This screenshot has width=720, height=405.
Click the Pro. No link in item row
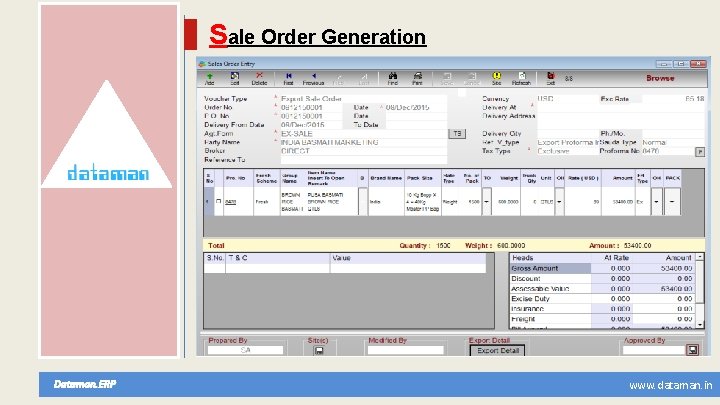point(231,202)
